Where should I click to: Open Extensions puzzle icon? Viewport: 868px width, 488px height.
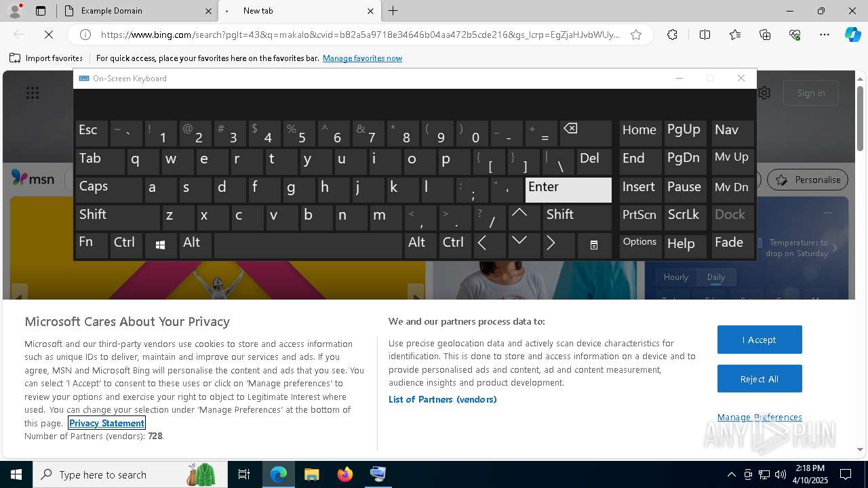click(672, 35)
